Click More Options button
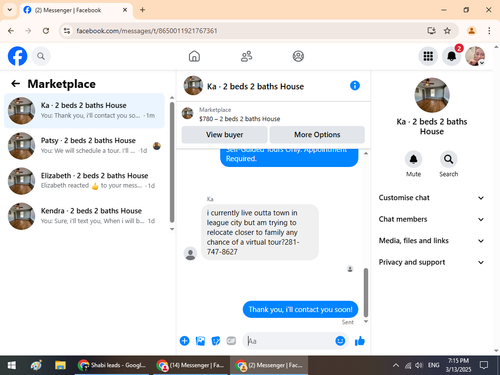 click(317, 135)
